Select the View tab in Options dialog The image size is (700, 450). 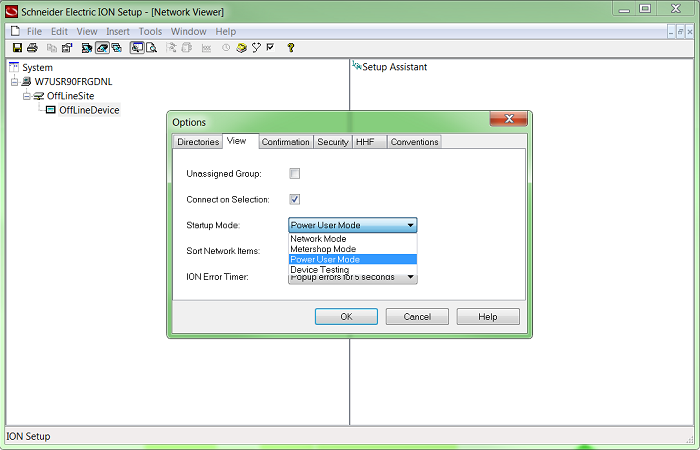(240, 141)
